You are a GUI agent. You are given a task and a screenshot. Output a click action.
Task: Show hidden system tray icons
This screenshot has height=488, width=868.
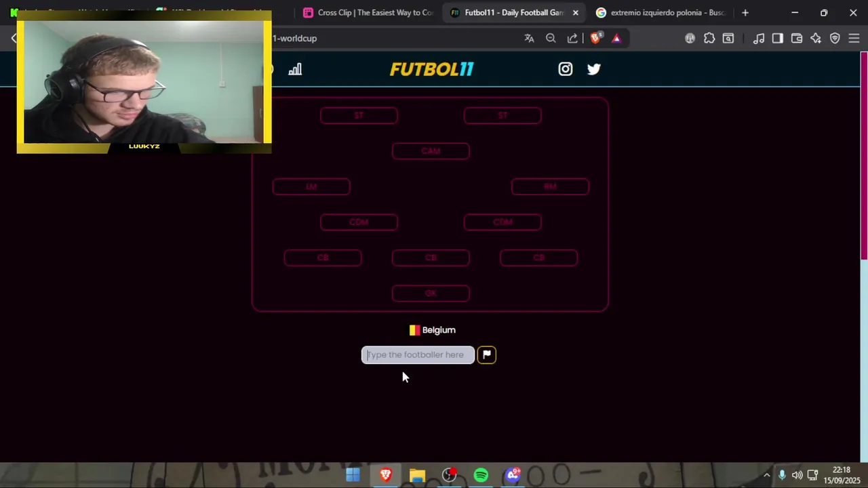point(767,475)
